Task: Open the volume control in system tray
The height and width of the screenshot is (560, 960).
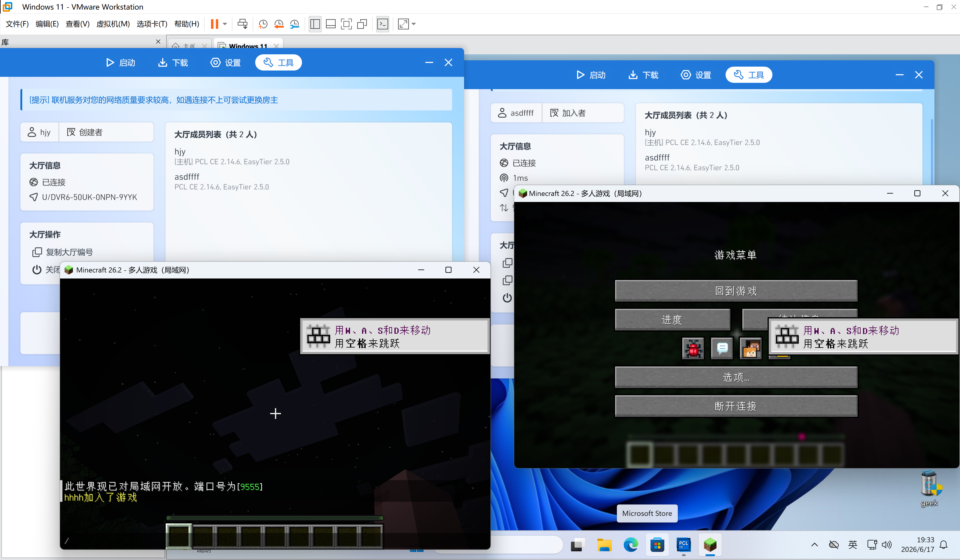Action: tap(887, 545)
